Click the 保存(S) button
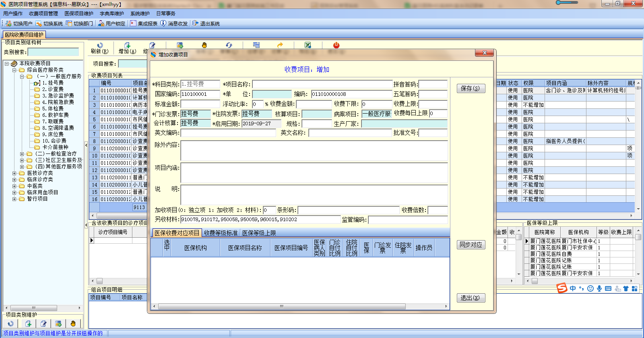Image resolution: width=644 pixels, height=338 pixels. (470, 89)
